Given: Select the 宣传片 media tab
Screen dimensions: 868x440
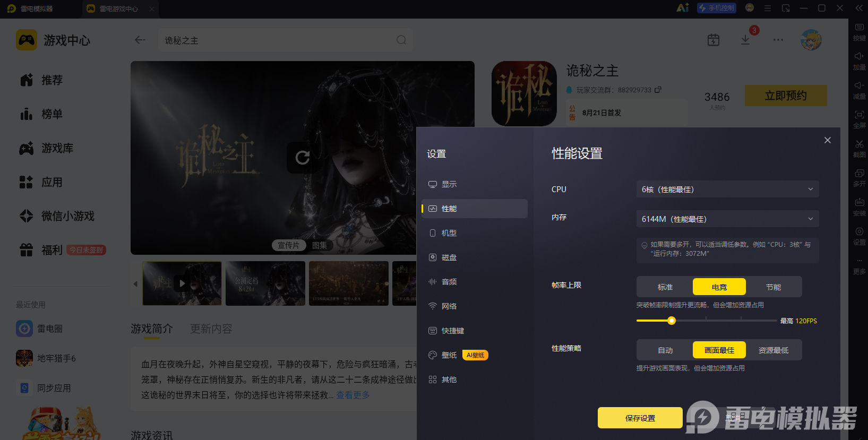Looking at the screenshot, I should tap(289, 245).
